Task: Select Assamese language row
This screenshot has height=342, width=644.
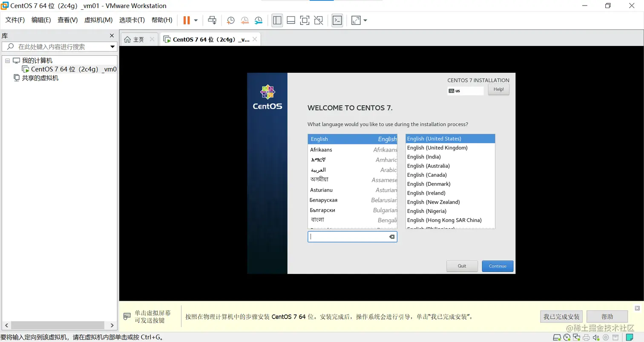Action: (x=352, y=180)
